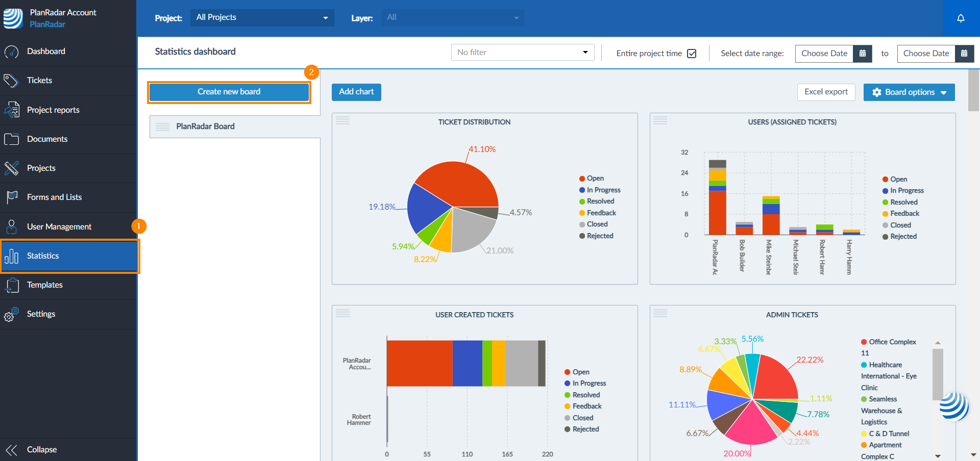Uncheck the Entire project time checkbox
The height and width of the screenshot is (461, 980).
point(692,54)
